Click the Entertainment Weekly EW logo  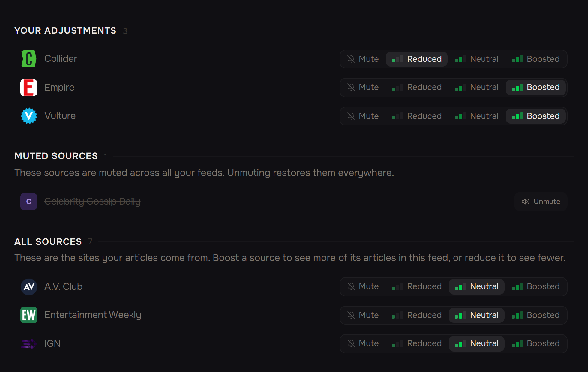(29, 315)
